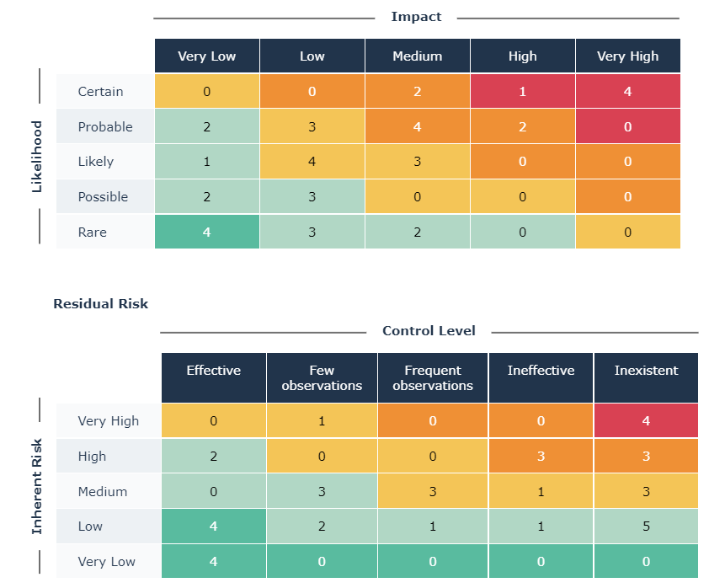The height and width of the screenshot is (588, 709).
Task: Open the Possible row, Low impact cell
Action: coord(312,196)
